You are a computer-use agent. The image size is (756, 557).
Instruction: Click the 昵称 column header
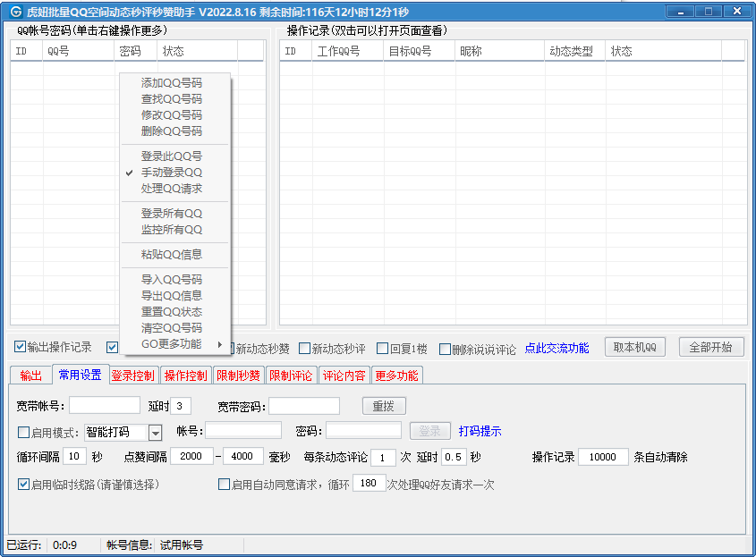(x=500, y=51)
